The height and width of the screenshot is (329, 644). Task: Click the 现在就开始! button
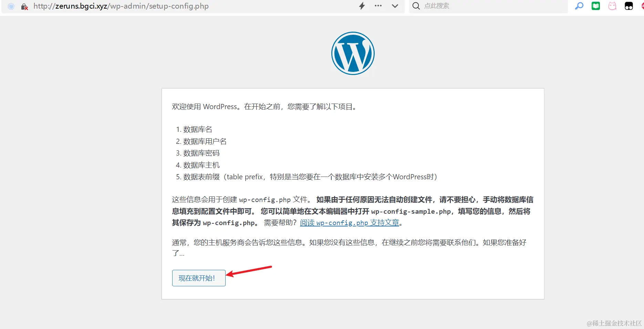199,278
